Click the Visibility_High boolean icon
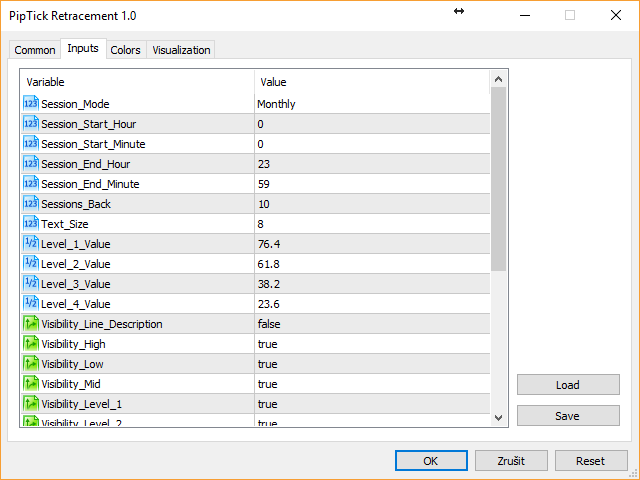The width and height of the screenshot is (640, 480). click(x=31, y=344)
